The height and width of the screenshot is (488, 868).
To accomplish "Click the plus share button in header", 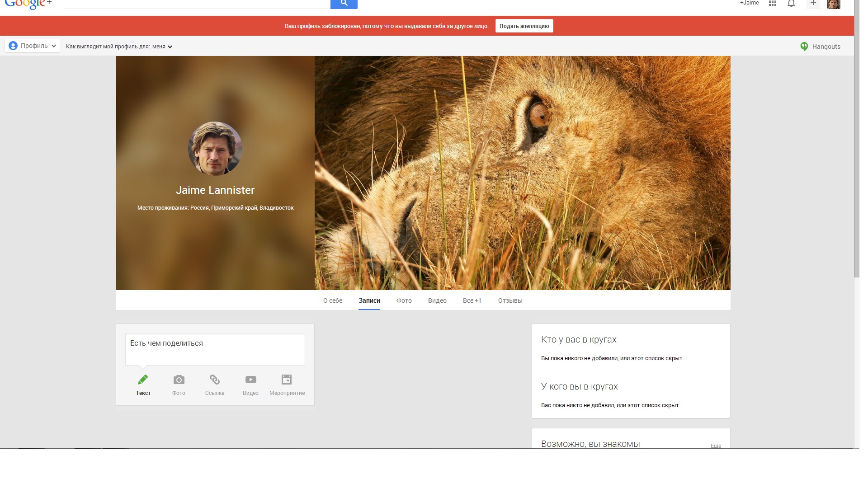I will pos(813,4).
